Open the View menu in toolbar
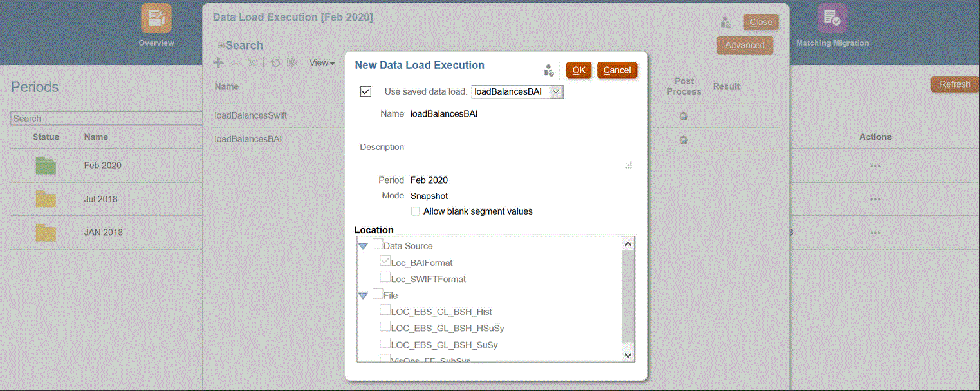The height and width of the screenshot is (391, 980). pyautogui.click(x=322, y=63)
